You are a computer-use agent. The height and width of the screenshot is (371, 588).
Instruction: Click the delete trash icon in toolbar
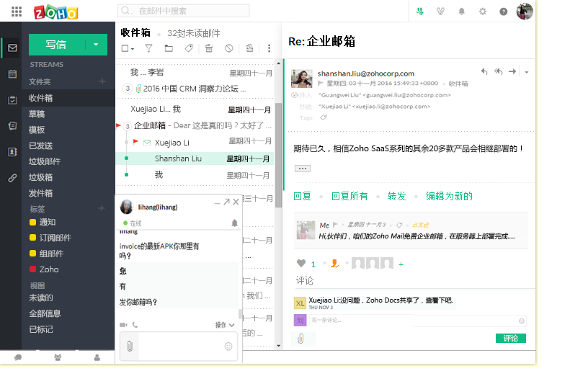pyautogui.click(x=209, y=48)
